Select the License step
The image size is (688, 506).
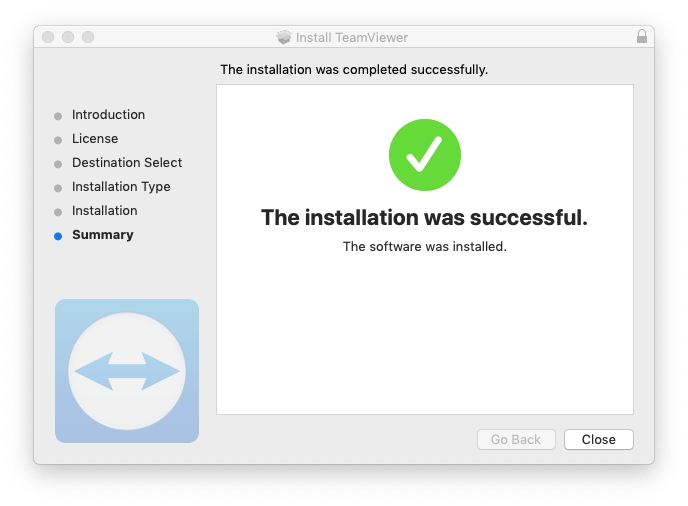coord(95,139)
